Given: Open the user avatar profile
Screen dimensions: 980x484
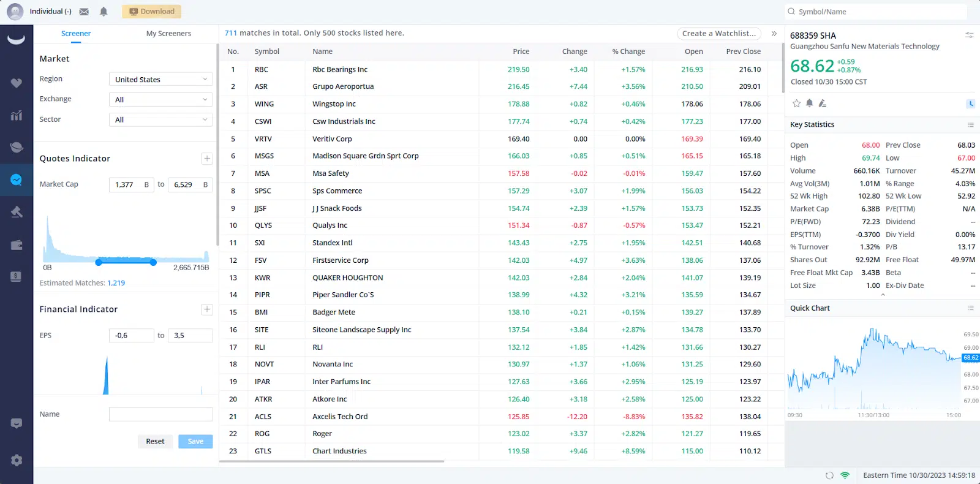Looking at the screenshot, I should click(x=15, y=12).
